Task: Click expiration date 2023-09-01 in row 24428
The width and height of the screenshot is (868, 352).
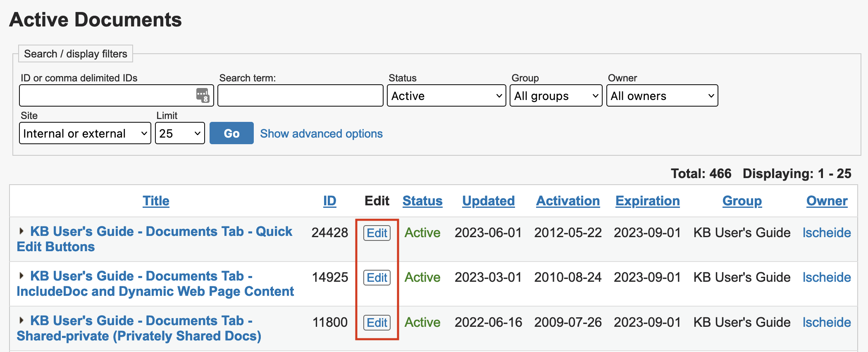Action: pyautogui.click(x=647, y=233)
